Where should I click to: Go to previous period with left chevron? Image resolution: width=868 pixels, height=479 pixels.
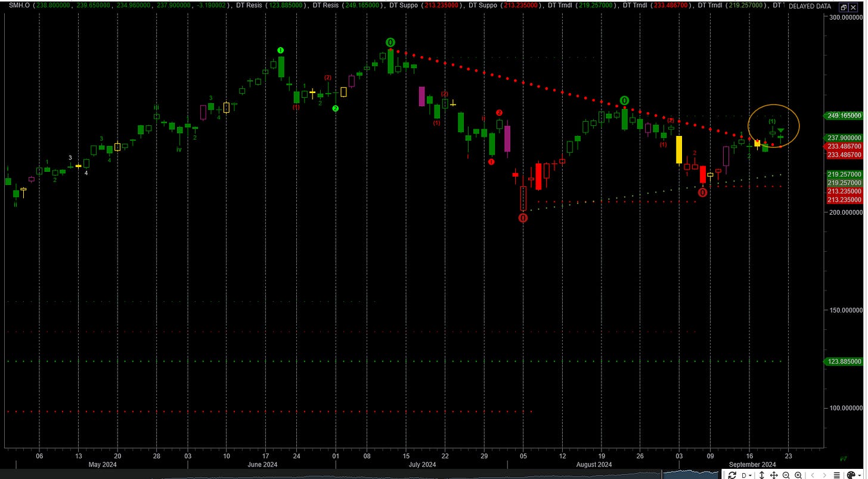tap(813, 475)
